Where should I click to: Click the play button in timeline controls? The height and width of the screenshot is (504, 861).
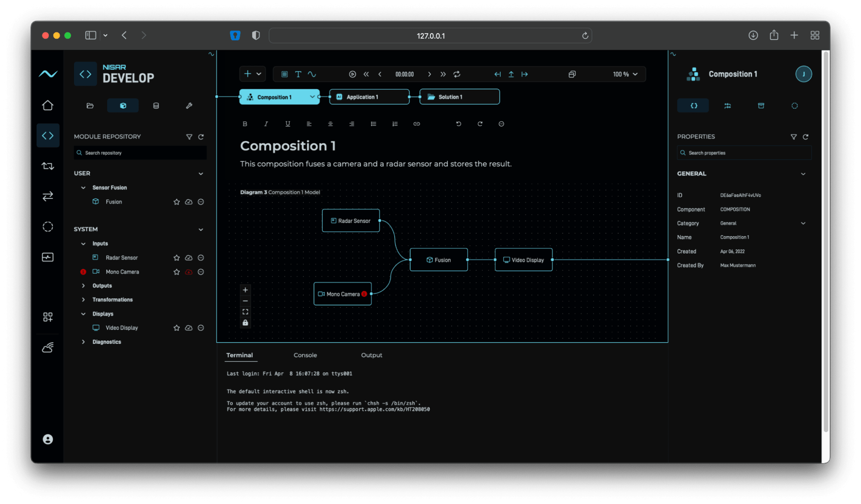(x=352, y=74)
